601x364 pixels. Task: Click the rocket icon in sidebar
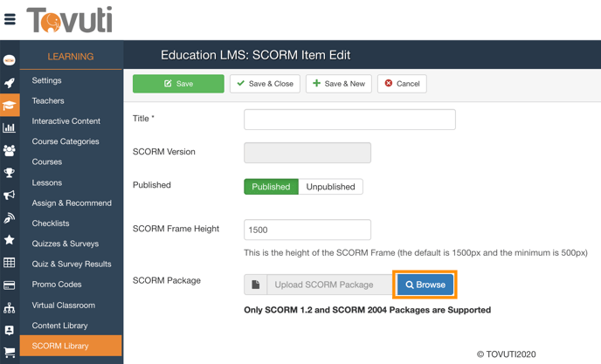10,83
